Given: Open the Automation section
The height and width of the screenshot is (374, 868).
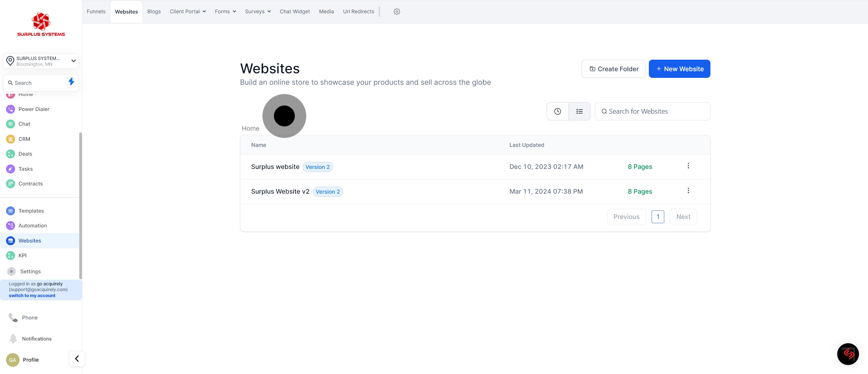Looking at the screenshot, I should 33,225.
